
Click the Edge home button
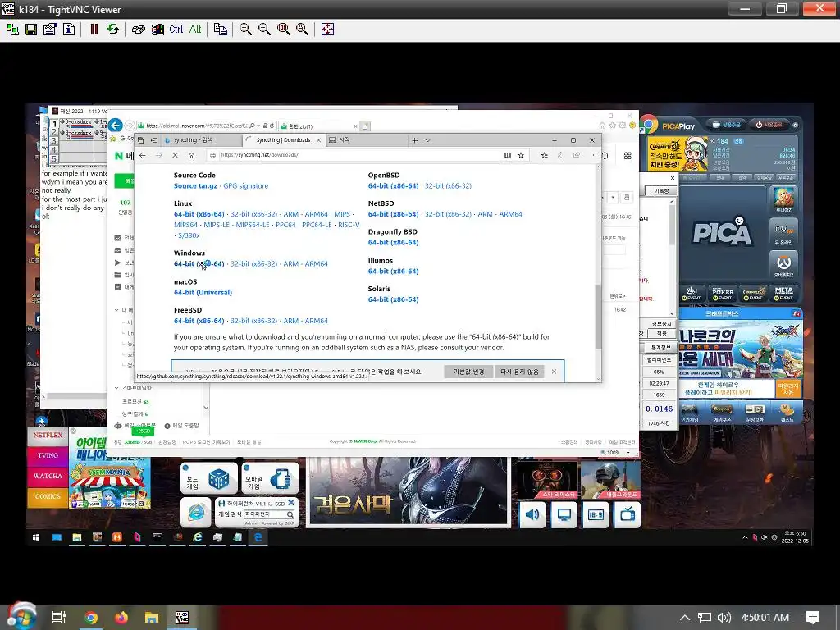[191, 155]
